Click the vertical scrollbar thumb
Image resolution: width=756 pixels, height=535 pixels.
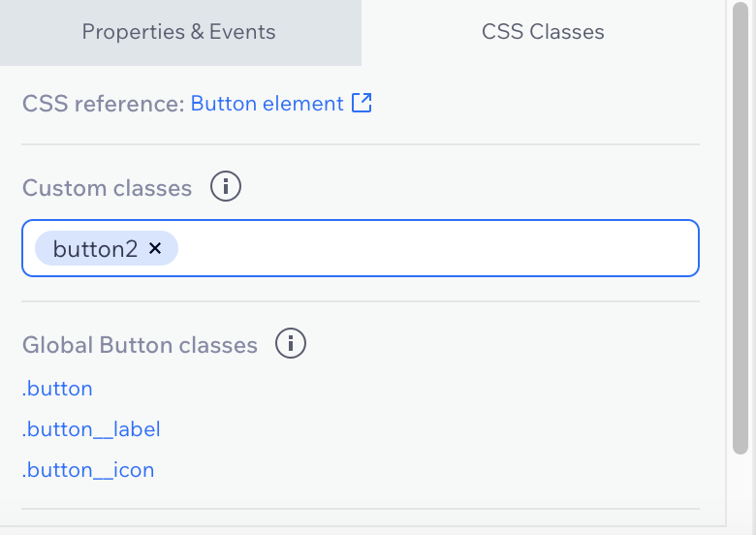tap(740, 229)
